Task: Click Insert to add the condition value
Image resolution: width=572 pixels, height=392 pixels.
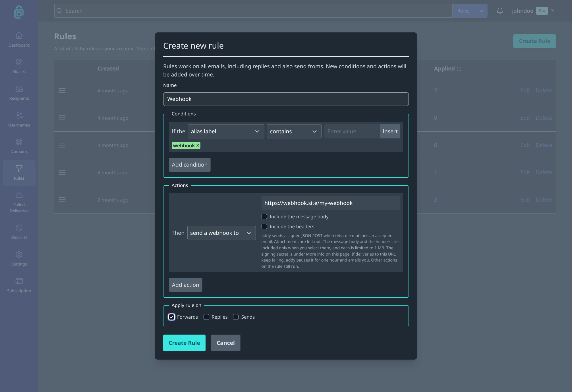Action: click(x=390, y=131)
